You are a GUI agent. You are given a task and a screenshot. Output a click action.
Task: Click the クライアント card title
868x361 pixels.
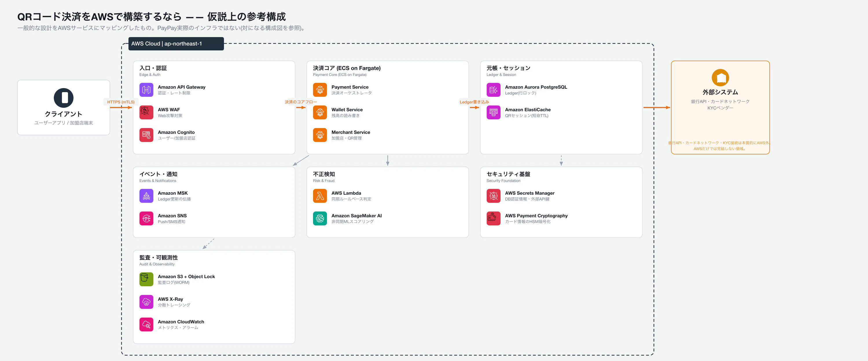64,114
